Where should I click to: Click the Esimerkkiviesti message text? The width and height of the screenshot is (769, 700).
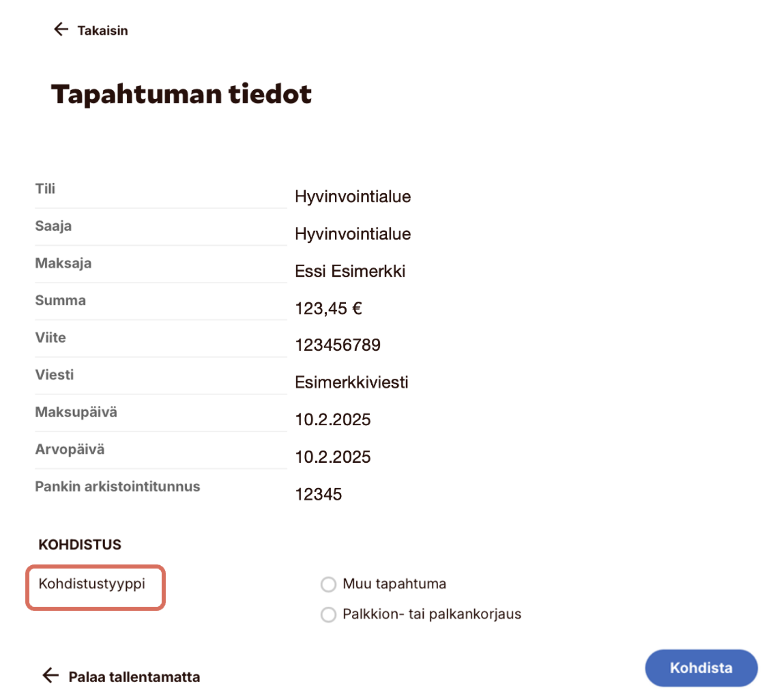pyautogui.click(x=351, y=382)
